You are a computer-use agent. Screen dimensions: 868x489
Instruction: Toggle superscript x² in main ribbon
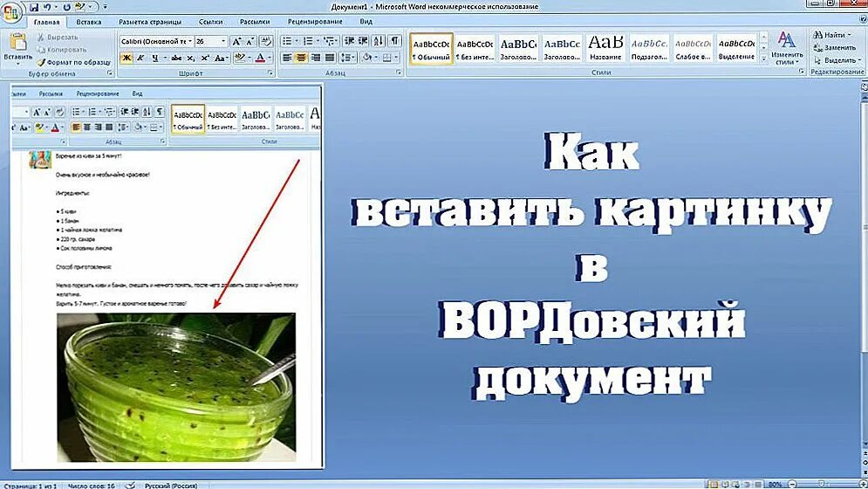point(205,58)
